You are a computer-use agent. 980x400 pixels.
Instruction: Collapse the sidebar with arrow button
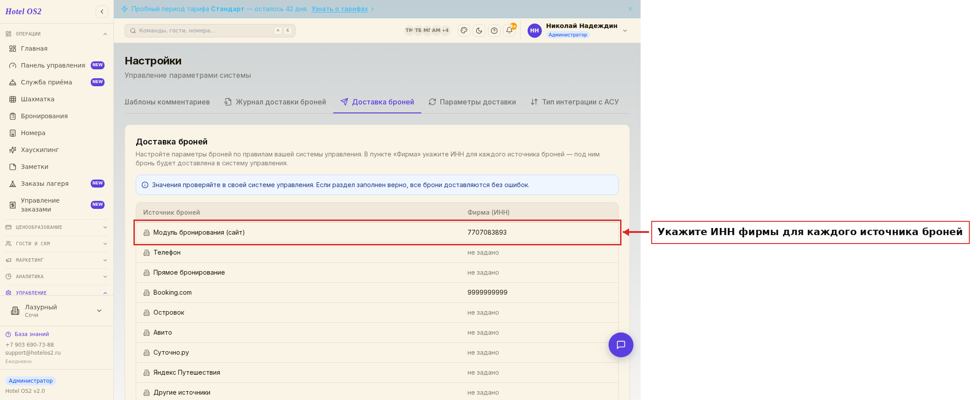102,12
